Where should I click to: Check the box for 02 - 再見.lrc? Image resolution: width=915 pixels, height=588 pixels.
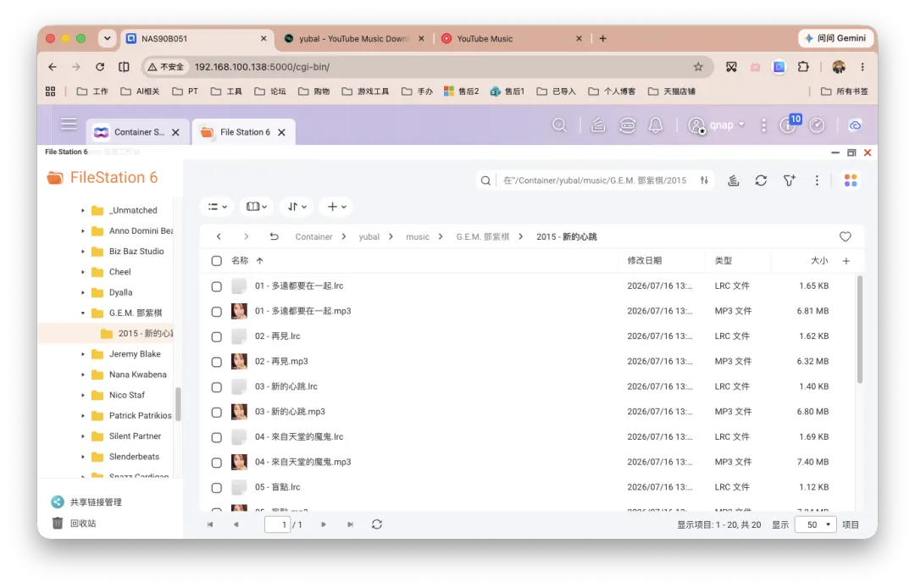pos(217,336)
